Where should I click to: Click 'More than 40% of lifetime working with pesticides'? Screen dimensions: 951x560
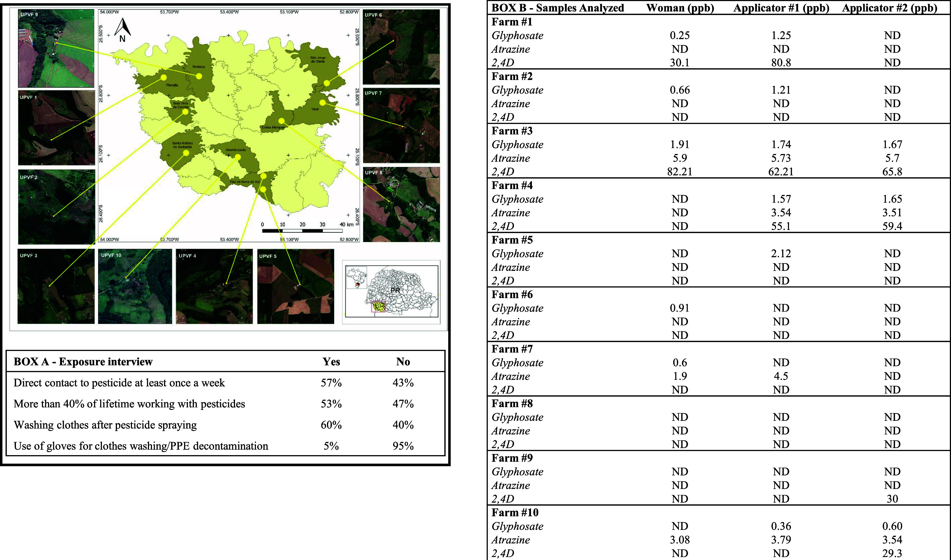129,404
